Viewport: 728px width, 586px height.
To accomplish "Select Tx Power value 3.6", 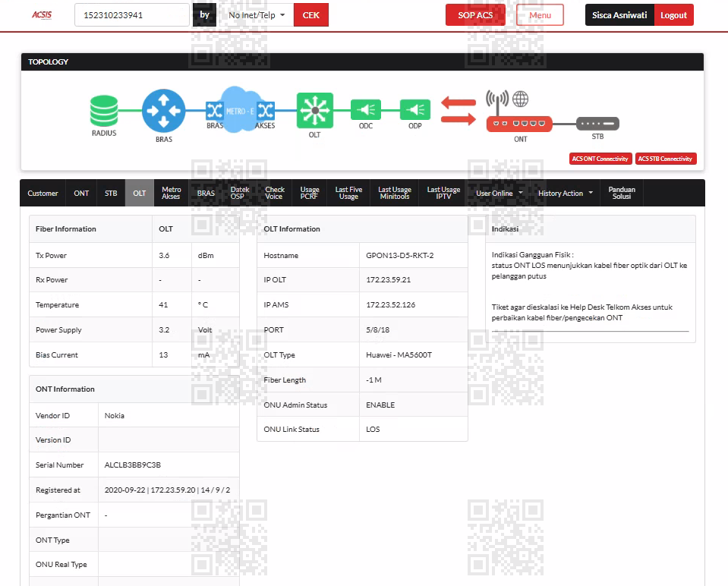I will (x=164, y=255).
